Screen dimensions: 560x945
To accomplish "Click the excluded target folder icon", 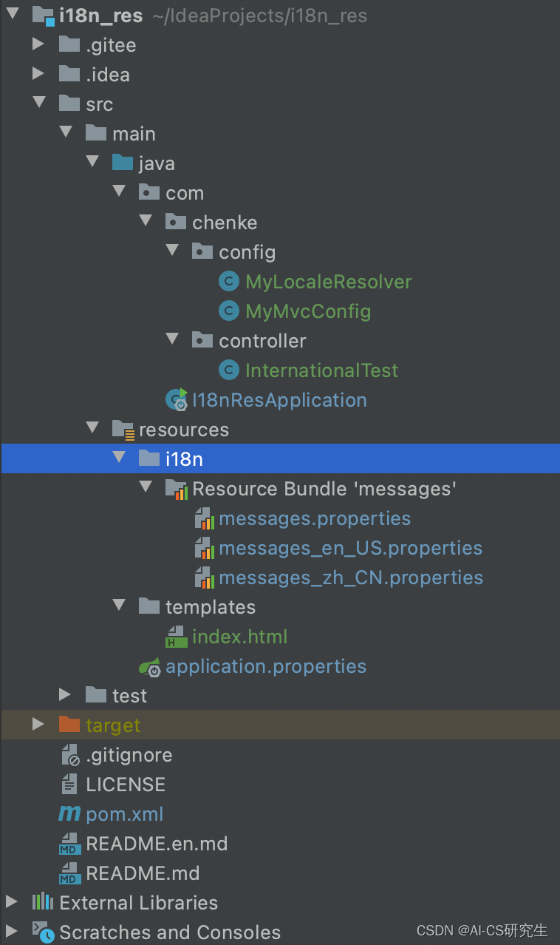I will 69,725.
